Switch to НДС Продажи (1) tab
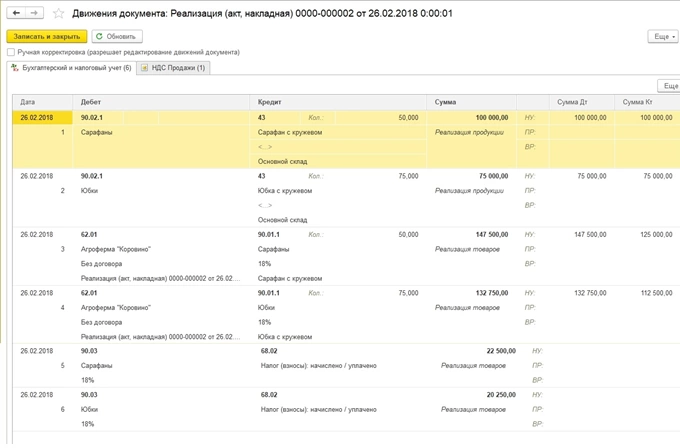This screenshot has width=680, height=448. click(173, 68)
